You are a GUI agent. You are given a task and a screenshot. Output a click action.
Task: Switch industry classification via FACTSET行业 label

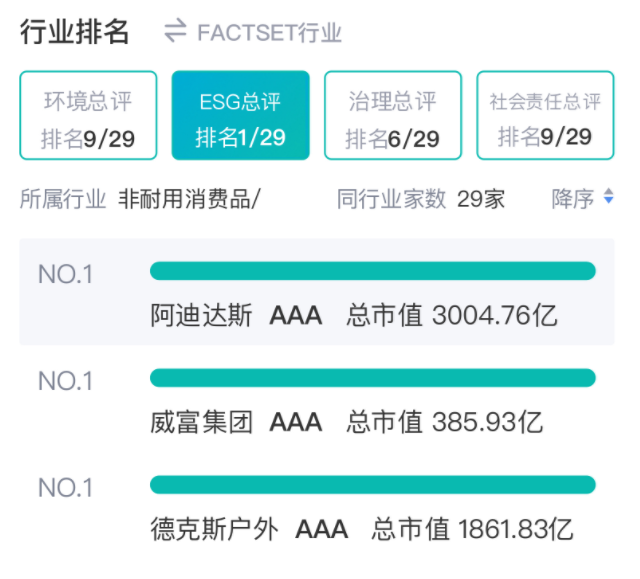tap(269, 33)
